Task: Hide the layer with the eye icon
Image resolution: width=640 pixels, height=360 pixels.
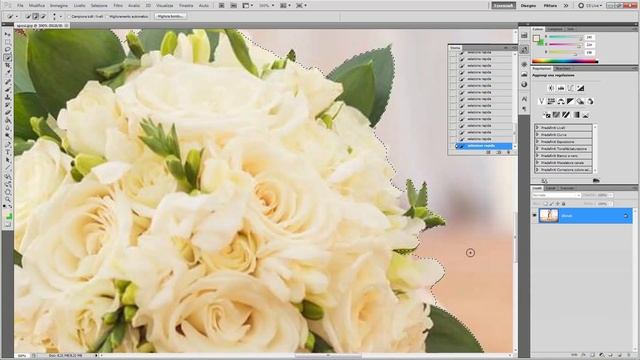Action: coord(534,216)
